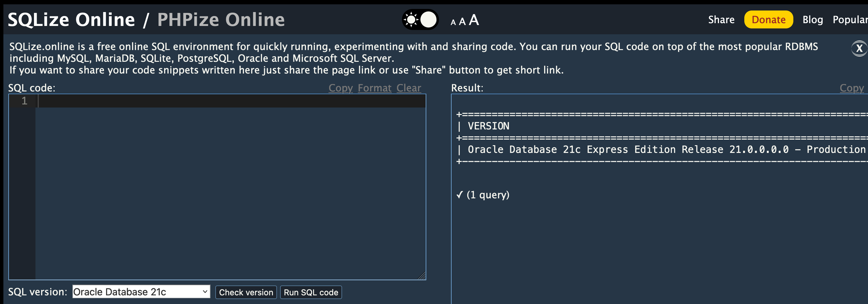This screenshot has height=304, width=868.
Task: Open the Share menu item
Action: [x=721, y=19]
